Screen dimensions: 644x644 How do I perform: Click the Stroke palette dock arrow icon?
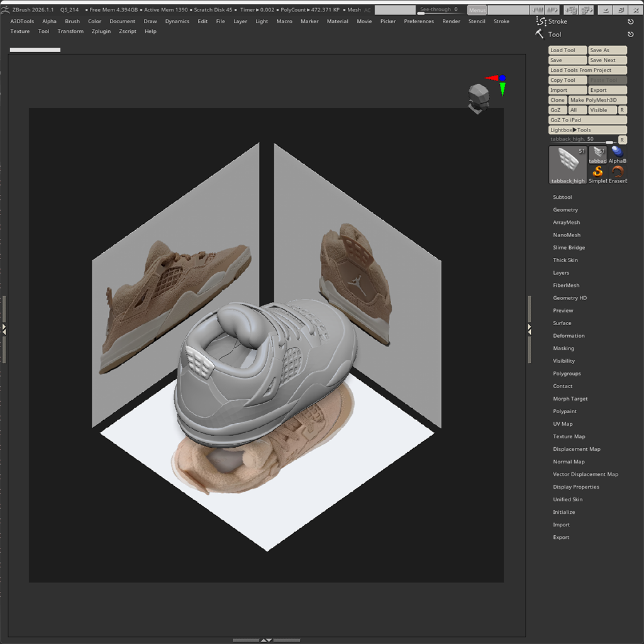[x=630, y=21]
